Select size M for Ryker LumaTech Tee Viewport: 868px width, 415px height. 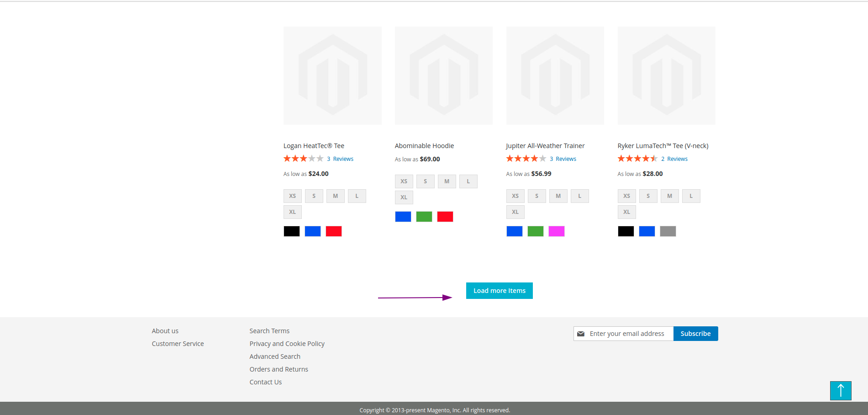670,196
